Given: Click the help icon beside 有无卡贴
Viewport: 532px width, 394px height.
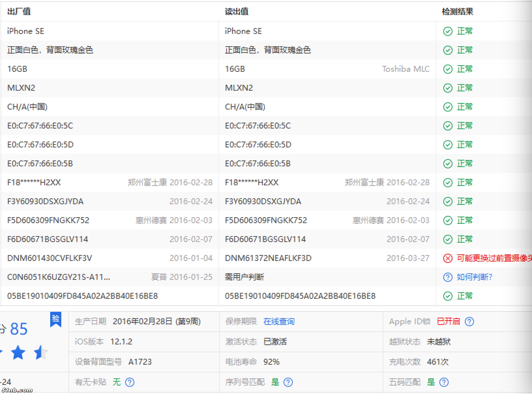Looking at the screenshot, I should click(x=130, y=382).
